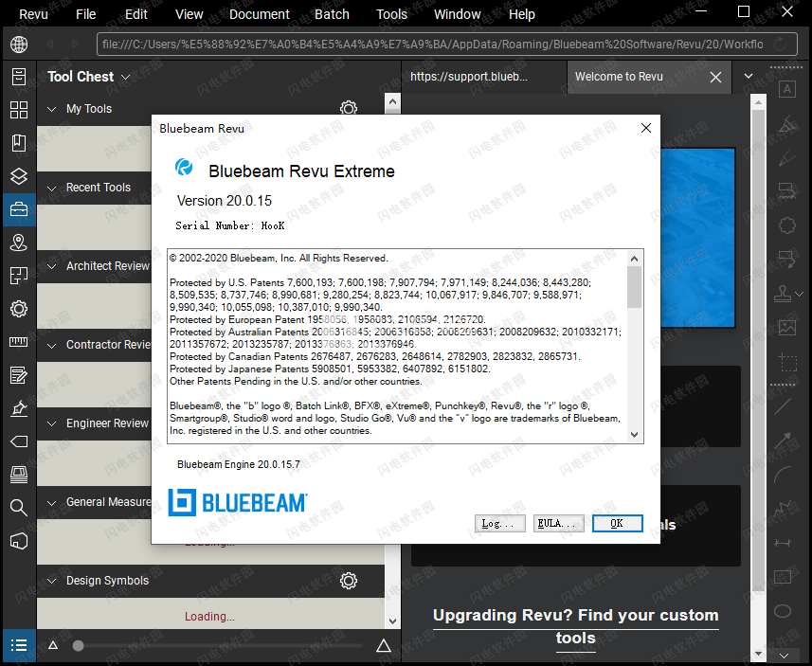Screen dimensions: 812x666
Task: Collapse the Architect Review section
Action: 51,267
